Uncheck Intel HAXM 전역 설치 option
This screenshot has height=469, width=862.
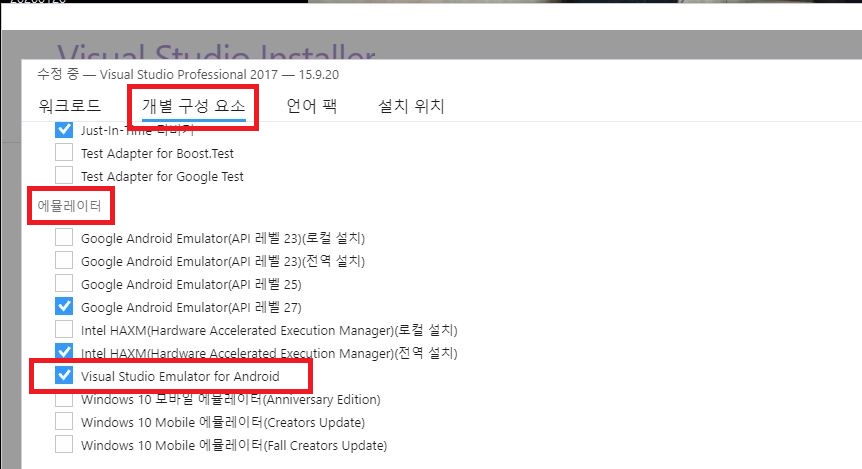64,351
